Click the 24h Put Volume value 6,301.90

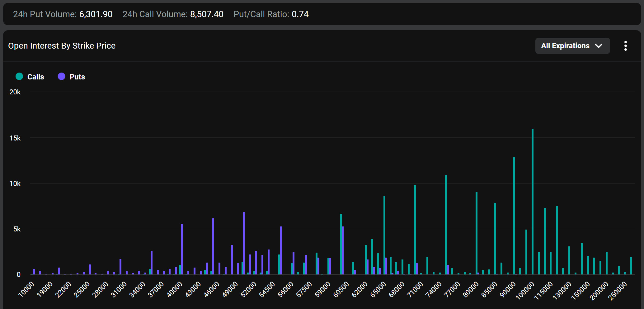[96, 14]
